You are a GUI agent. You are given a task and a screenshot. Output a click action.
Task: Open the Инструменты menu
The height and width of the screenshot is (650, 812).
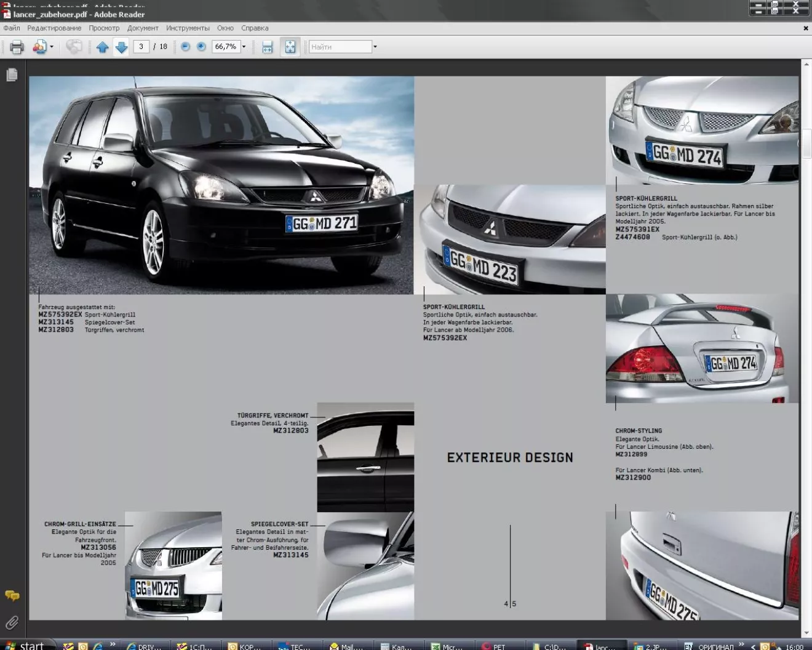click(x=188, y=28)
